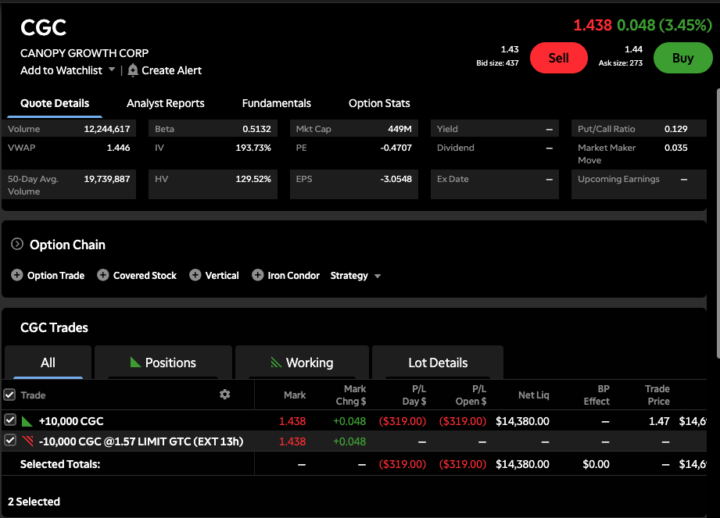Viewport: 720px width, 518px height.
Task: Collapse the Option Chain section
Action: pyautogui.click(x=17, y=244)
